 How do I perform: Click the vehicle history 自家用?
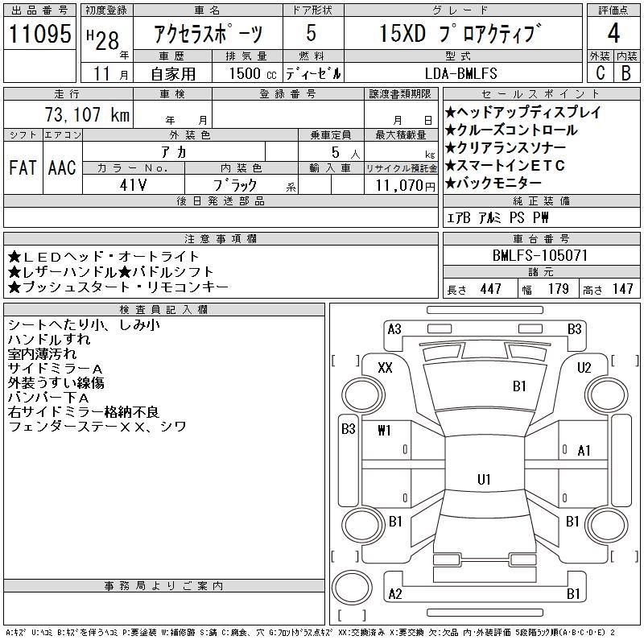[x=173, y=74]
